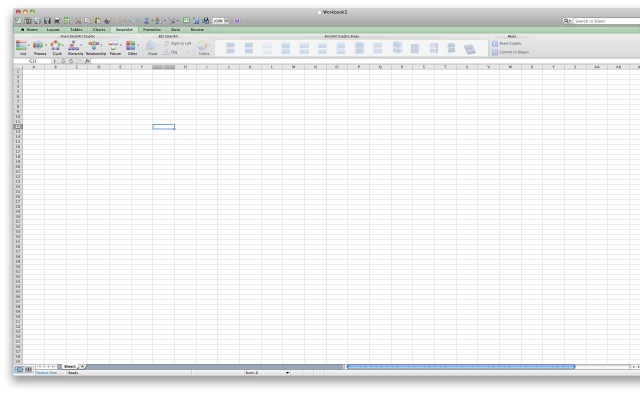Insert a Cycle SmartArt graphic

pyautogui.click(x=57, y=47)
